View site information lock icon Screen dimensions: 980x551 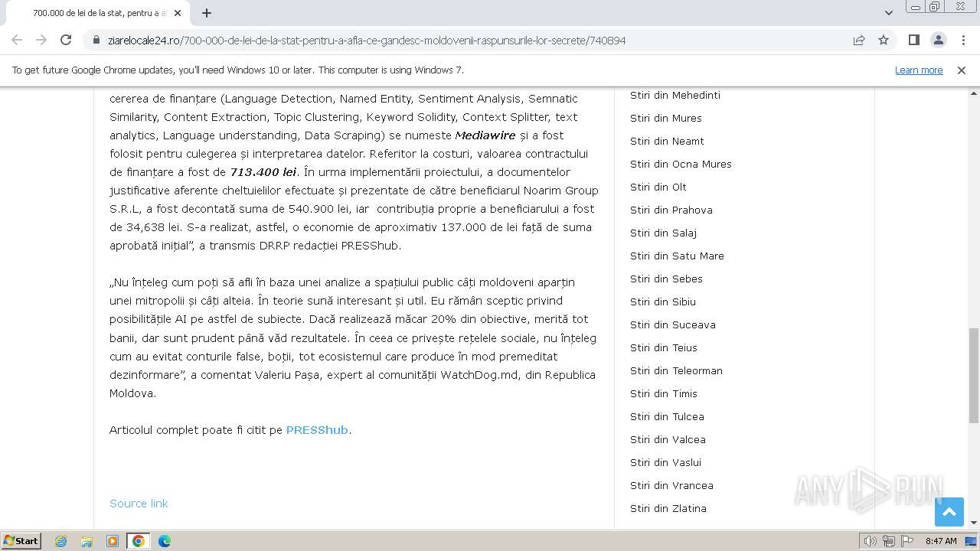coord(96,41)
